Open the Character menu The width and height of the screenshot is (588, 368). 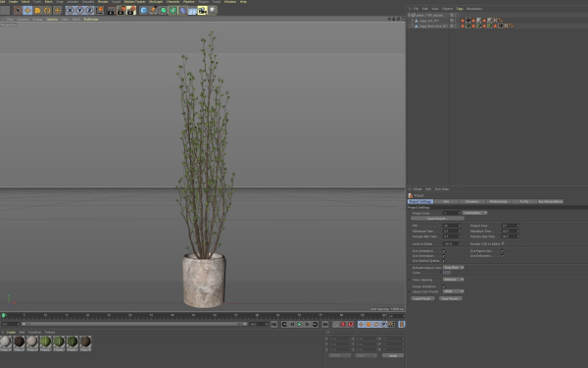point(172,2)
